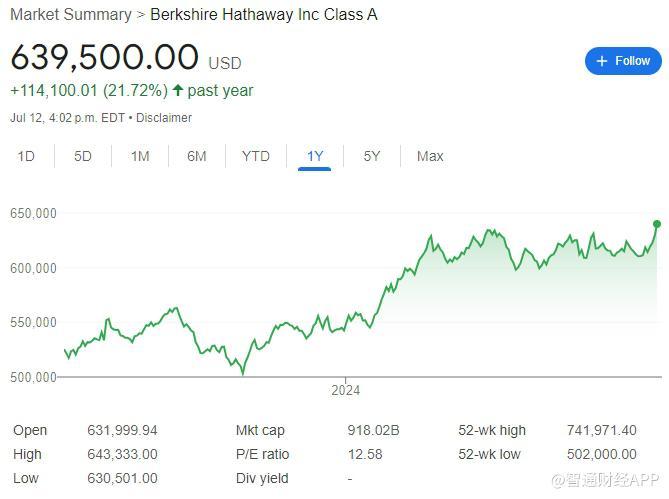Screen dimensions: 669x499
Task: Click the 2024 label on chart axis
Action: pos(345,391)
